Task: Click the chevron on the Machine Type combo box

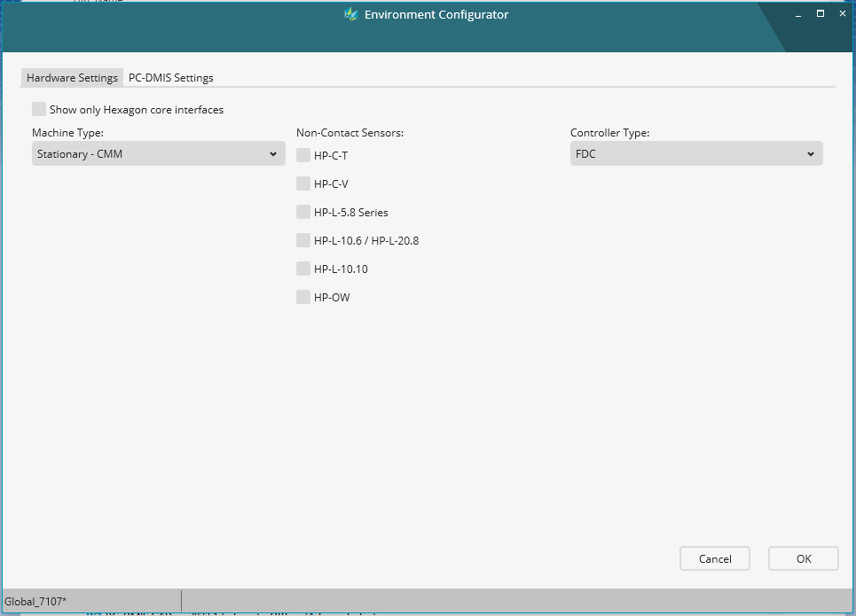Action: 272,153
